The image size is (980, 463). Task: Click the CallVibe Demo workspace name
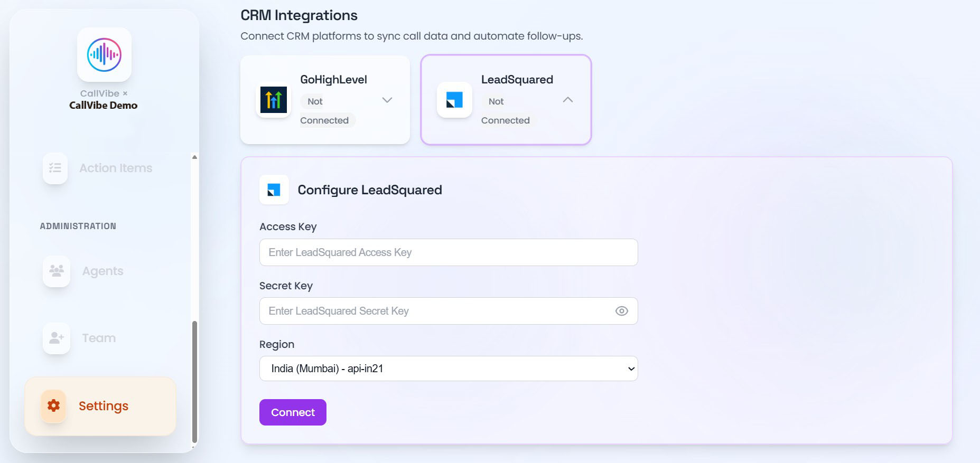tap(103, 105)
